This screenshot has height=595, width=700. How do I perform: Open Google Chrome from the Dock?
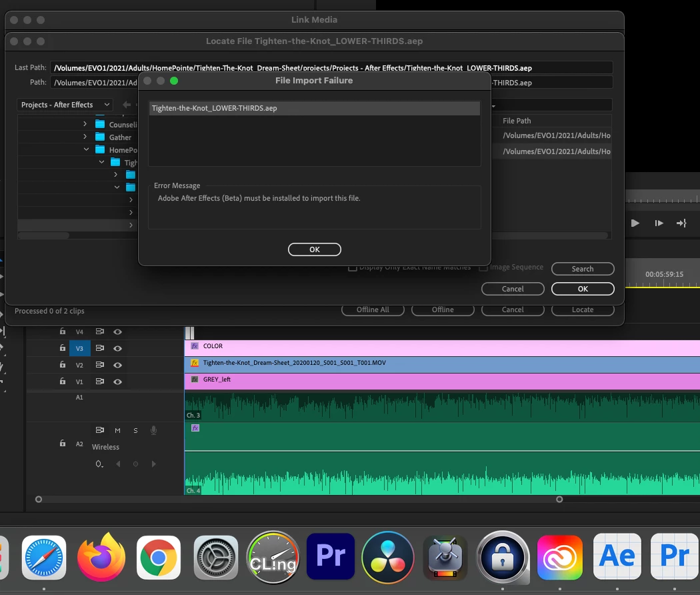point(159,558)
